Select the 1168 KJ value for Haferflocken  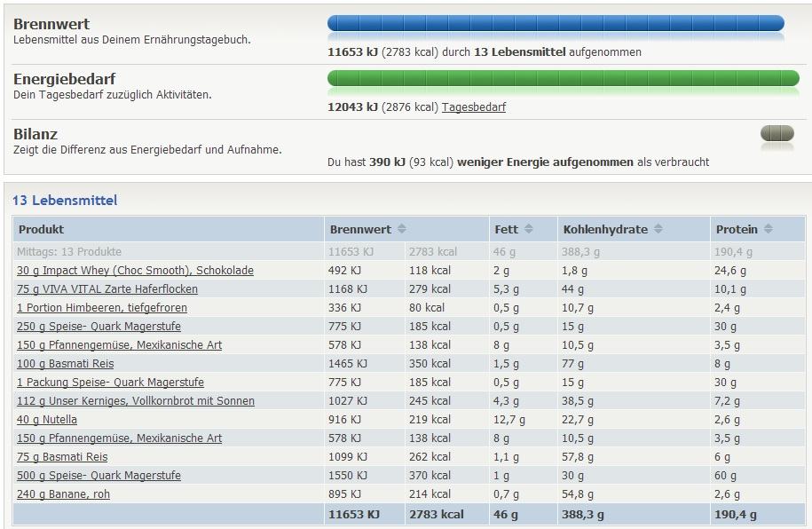click(x=348, y=289)
